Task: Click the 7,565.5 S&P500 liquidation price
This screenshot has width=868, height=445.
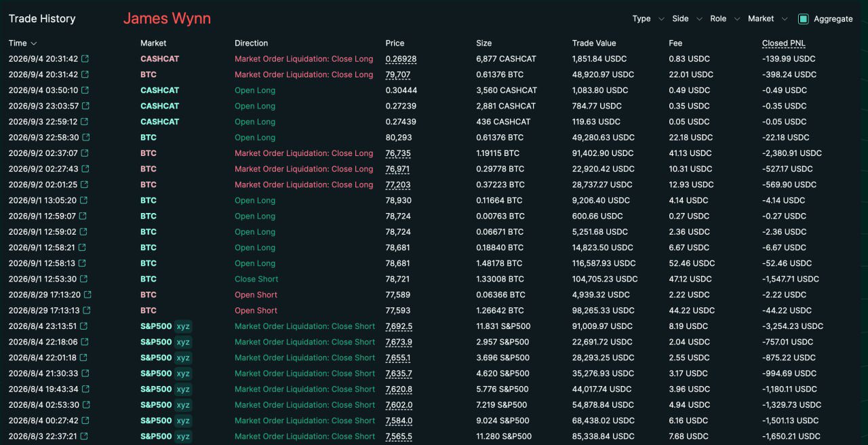Action: (399, 437)
